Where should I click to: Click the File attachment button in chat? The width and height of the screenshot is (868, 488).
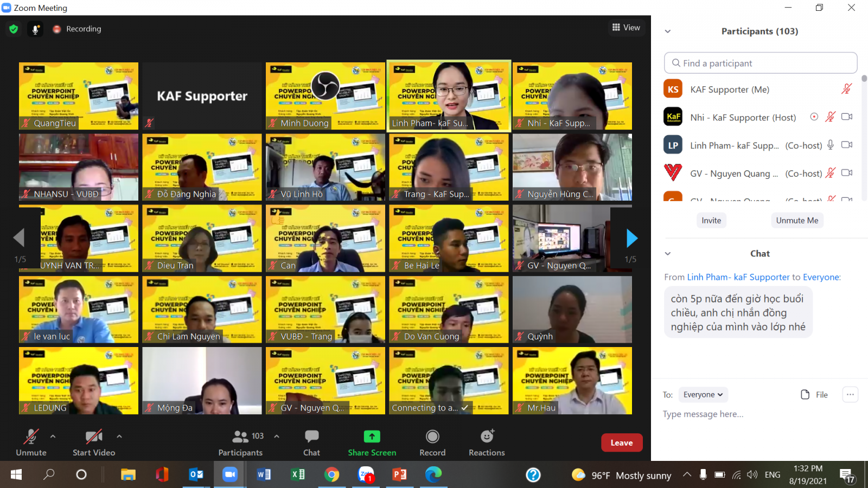pos(814,395)
